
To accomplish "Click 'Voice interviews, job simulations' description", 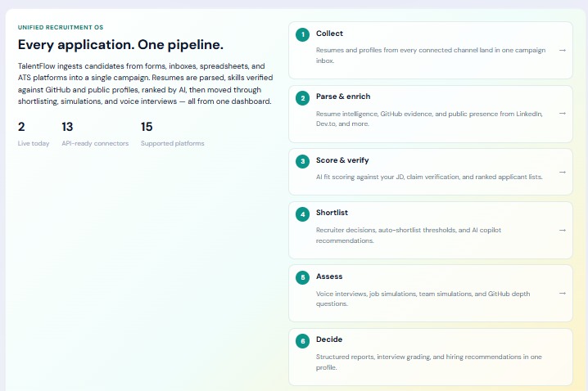I will tap(423, 299).
